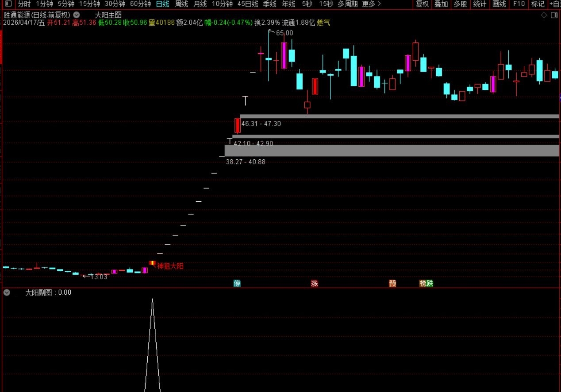Screen dimensions: 561x392
Task: Click the 神狙大阳 signal label
Action: point(170,266)
